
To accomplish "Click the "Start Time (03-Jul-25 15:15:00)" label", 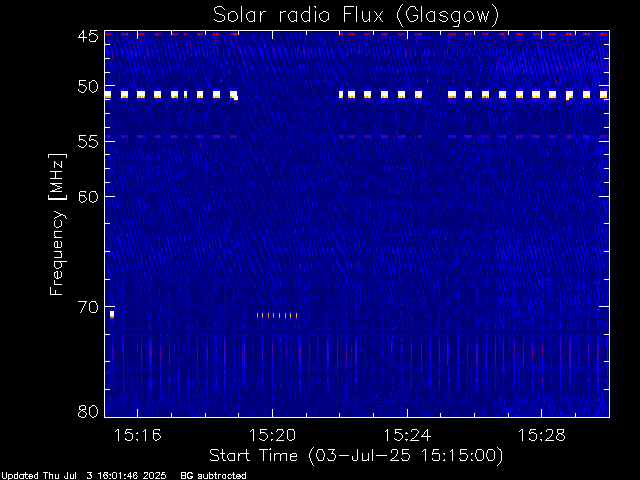I will tap(356, 456).
